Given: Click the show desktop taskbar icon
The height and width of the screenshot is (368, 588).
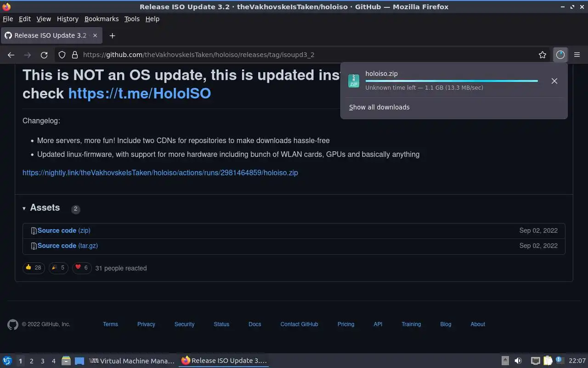Looking at the screenshot, I should (x=79, y=361).
